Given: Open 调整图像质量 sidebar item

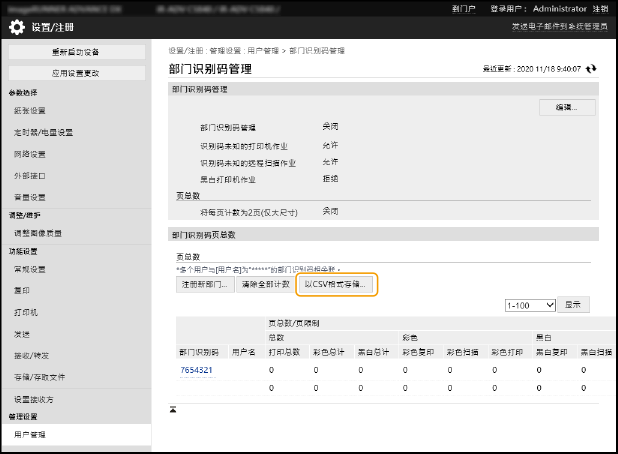Looking at the screenshot, I should coord(38,233).
